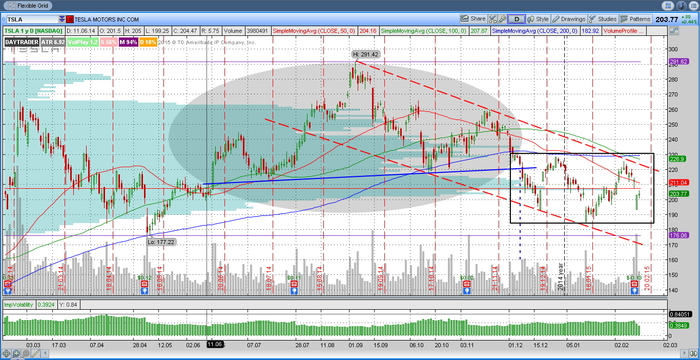
Task: Click the 291.62 purple price bubble
Action: pyautogui.click(x=678, y=61)
